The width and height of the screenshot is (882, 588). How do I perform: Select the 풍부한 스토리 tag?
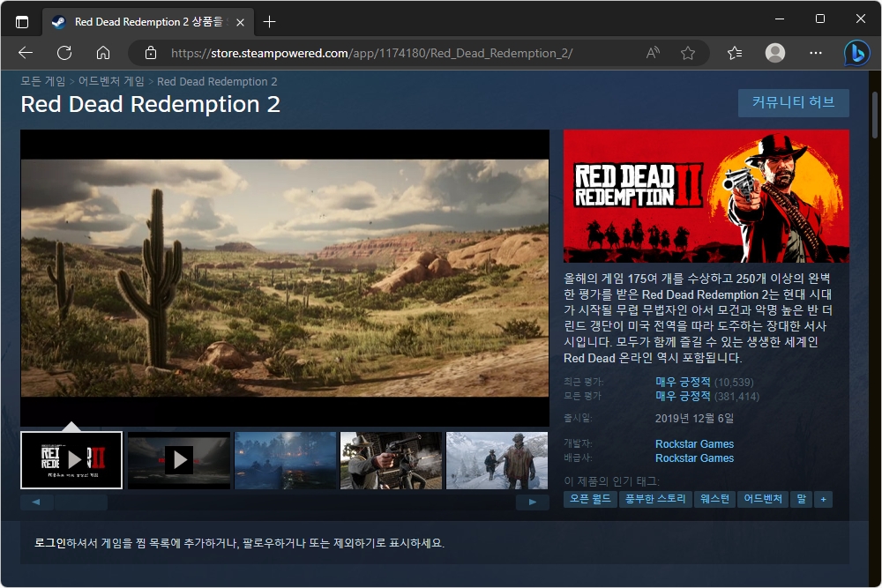click(x=655, y=499)
